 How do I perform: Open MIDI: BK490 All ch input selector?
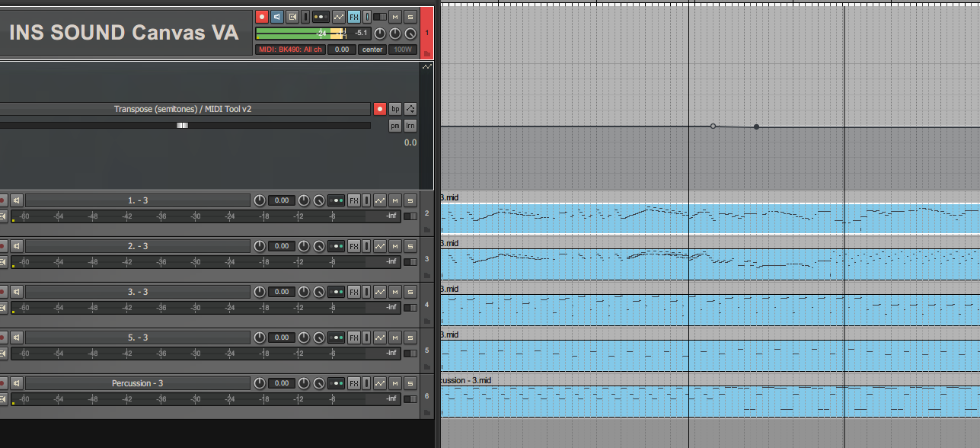290,50
